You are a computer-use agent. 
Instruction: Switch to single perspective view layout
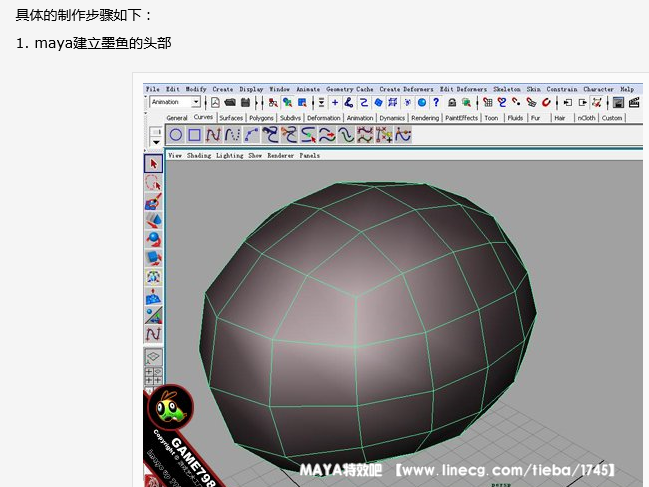pyautogui.click(x=154, y=357)
